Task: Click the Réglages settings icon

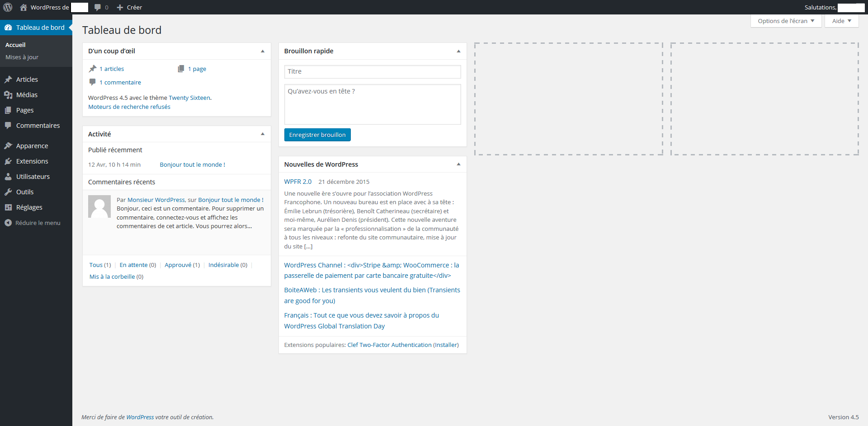Action: point(8,207)
